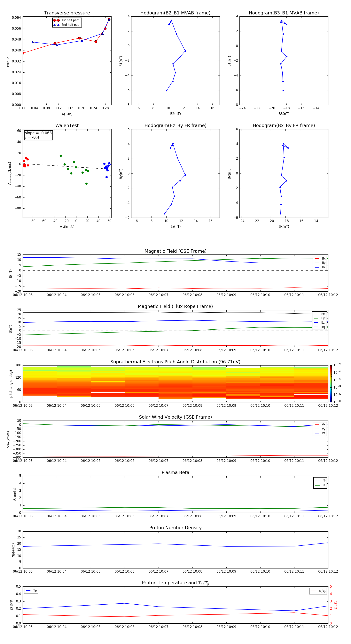The width and height of the screenshot is (351, 644).
Task: Click the 'Magnetic Field (GSE Frame)' title
Action: pos(175,251)
